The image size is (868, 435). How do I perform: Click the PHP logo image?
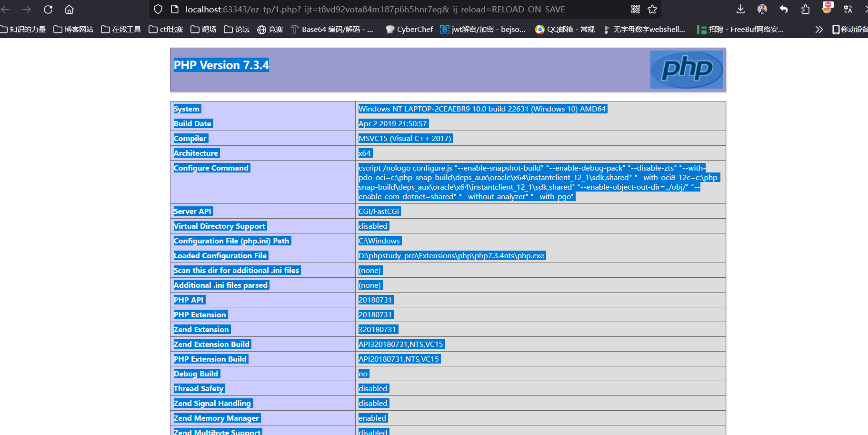point(687,70)
